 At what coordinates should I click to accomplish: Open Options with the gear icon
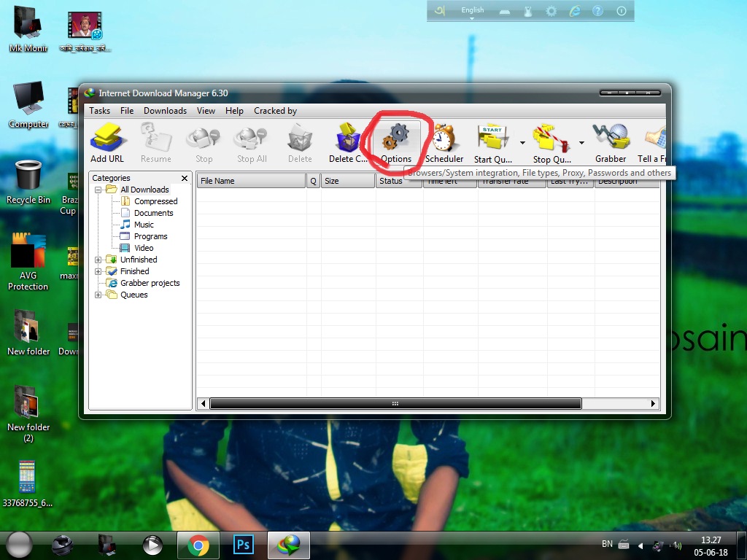pyautogui.click(x=396, y=143)
